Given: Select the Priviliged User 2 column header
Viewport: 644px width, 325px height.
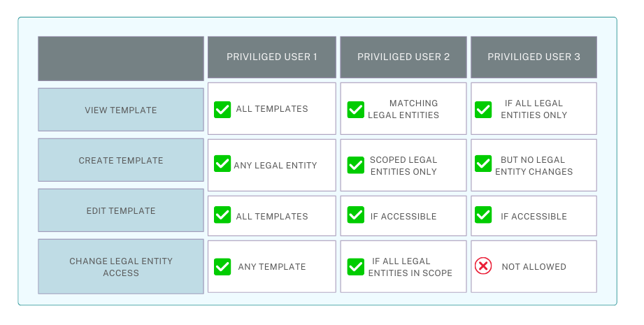Looking at the screenshot, I should 403,57.
